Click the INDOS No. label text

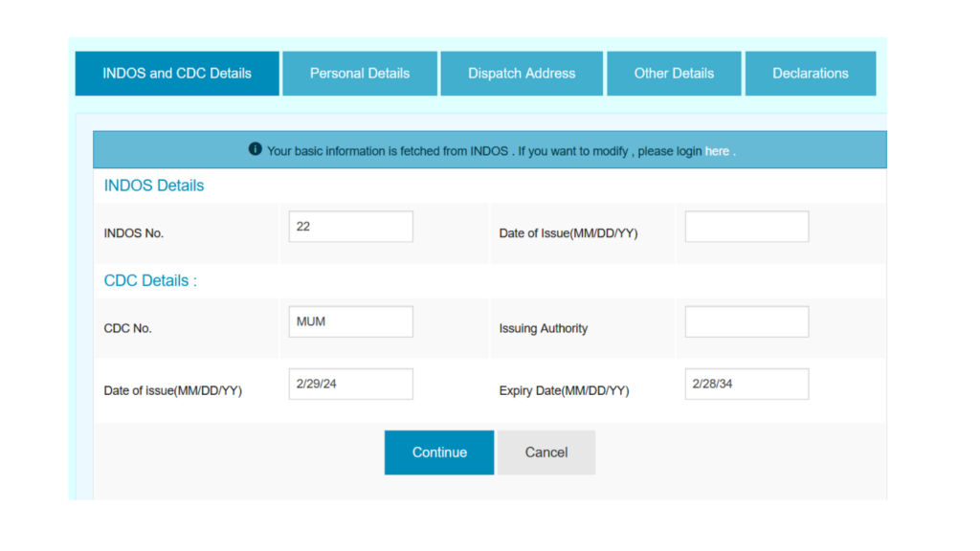point(134,233)
